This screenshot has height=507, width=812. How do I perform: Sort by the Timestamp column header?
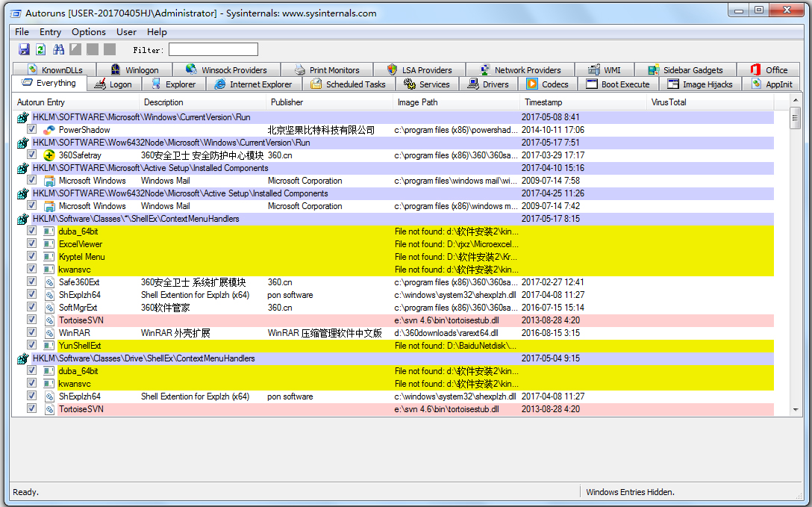click(584, 102)
